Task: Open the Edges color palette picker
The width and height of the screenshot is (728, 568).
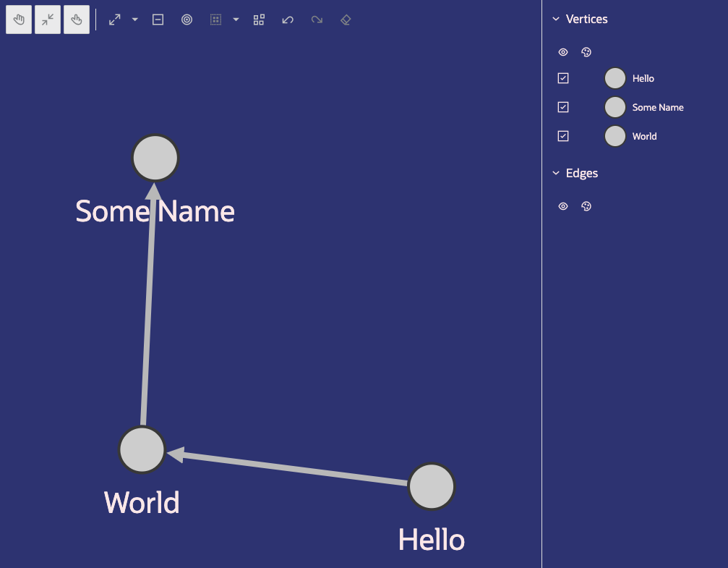Action: point(586,206)
